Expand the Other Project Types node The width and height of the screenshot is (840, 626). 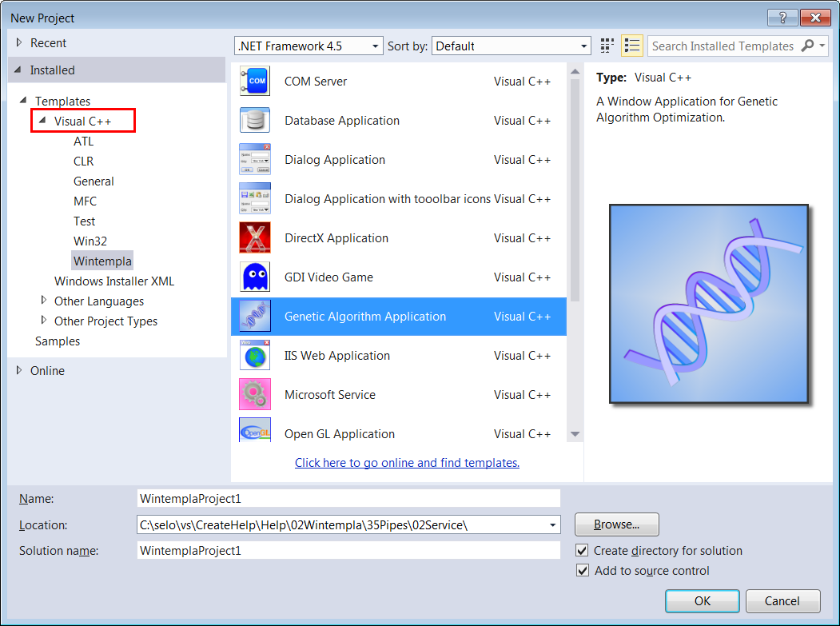click(x=44, y=320)
